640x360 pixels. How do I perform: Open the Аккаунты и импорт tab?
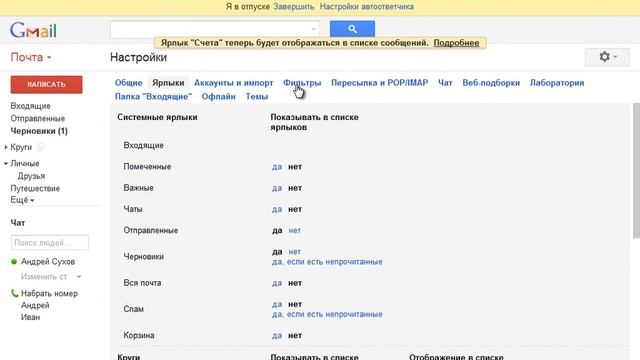point(233,83)
